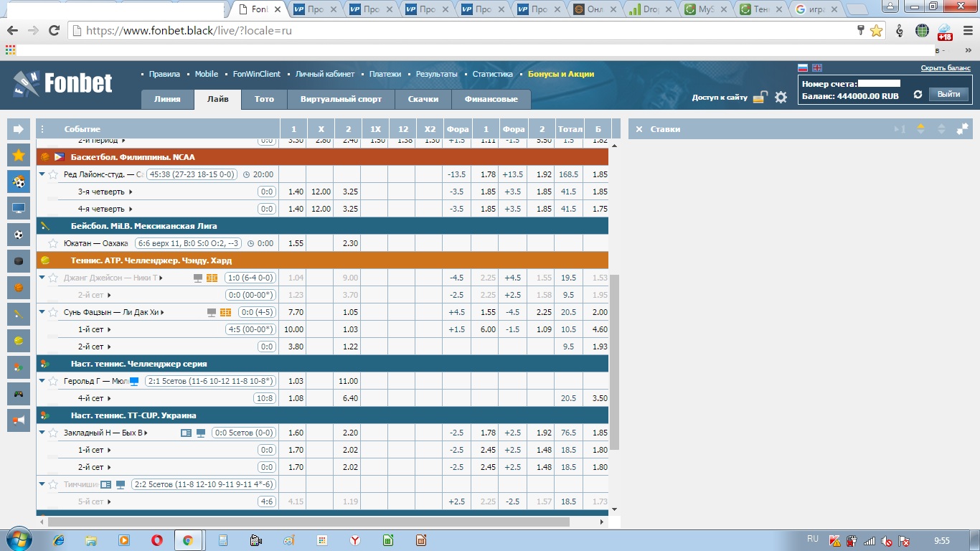Switch language with British flag
This screenshot has height=551, width=980.
[x=817, y=68]
